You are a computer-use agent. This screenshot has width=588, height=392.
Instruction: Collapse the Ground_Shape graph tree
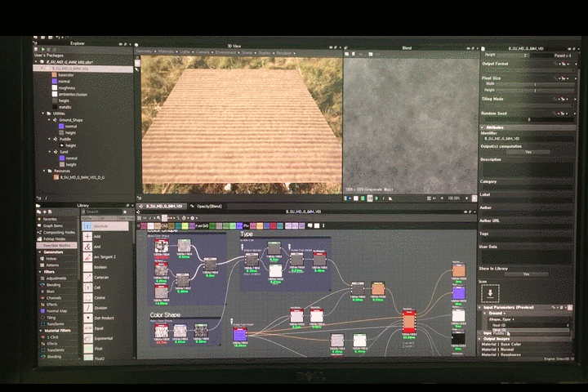point(49,120)
